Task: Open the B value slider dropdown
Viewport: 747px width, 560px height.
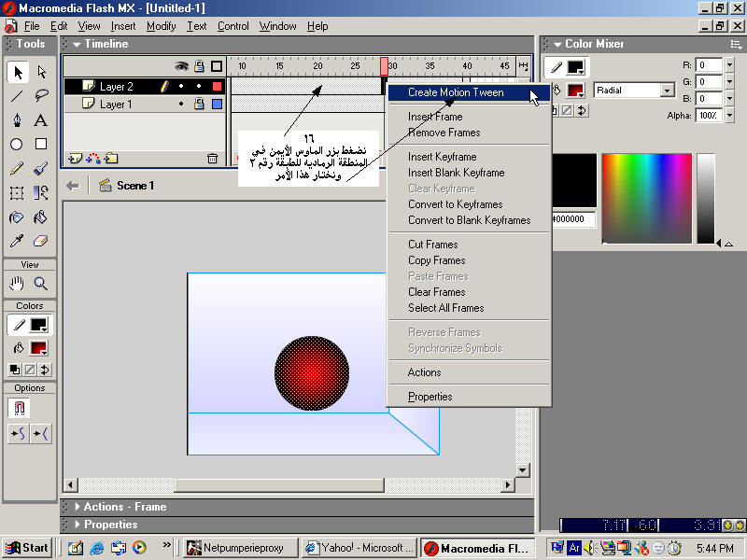Action: [730, 99]
